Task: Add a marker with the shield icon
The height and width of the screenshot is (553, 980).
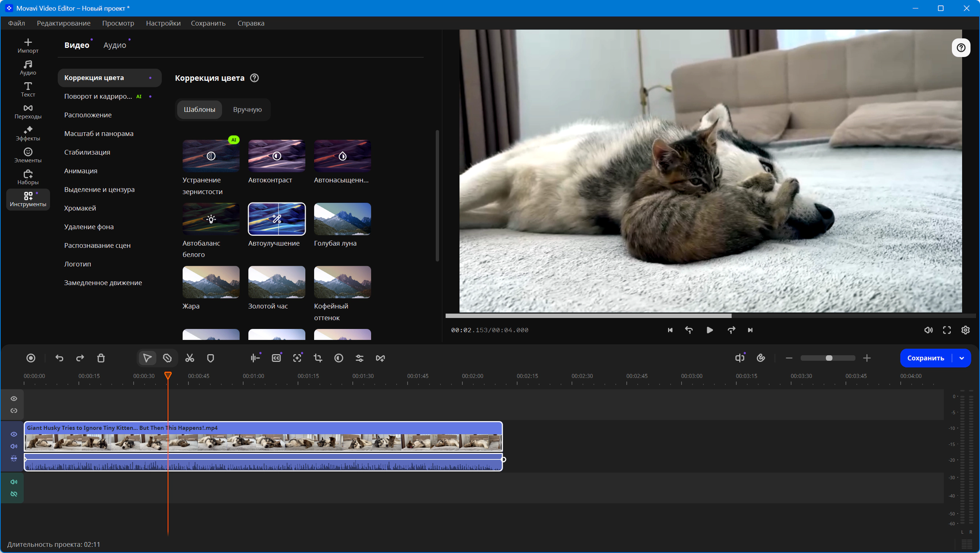Action: 210,358
